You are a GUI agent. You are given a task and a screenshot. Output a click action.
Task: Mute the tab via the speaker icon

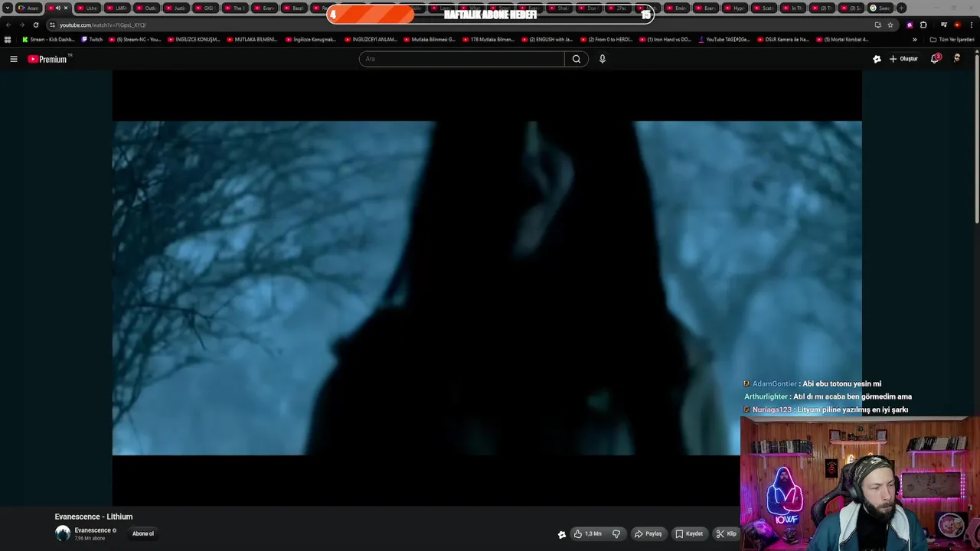coord(57,8)
